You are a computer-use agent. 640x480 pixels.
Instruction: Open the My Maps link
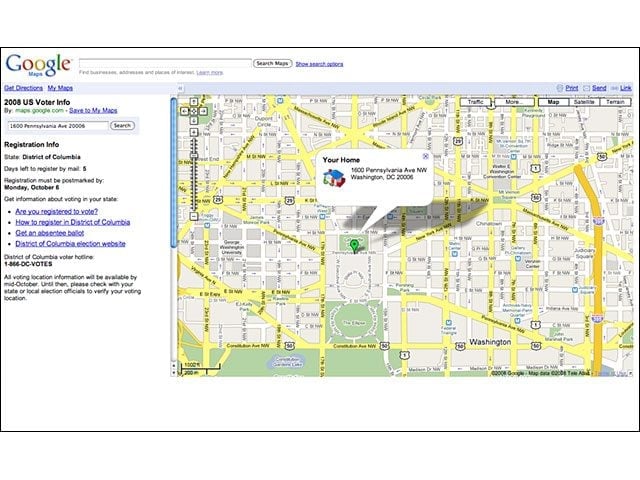pyautogui.click(x=60, y=88)
